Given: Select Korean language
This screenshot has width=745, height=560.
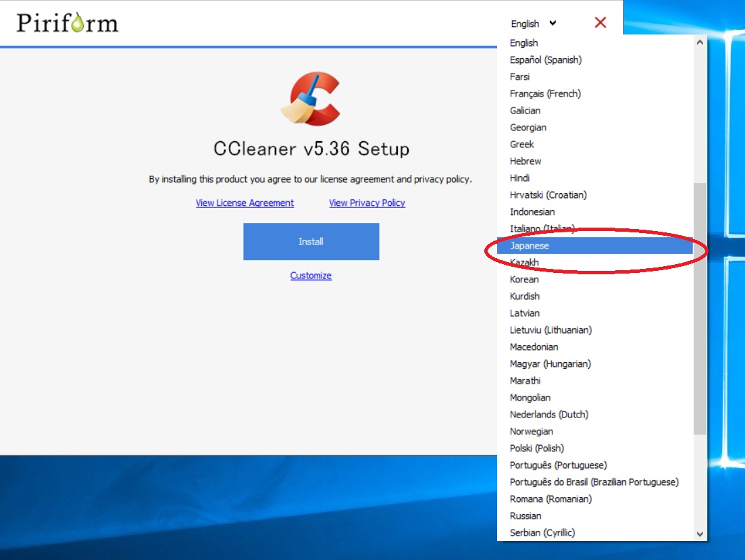Looking at the screenshot, I should [x=595, y=279].
